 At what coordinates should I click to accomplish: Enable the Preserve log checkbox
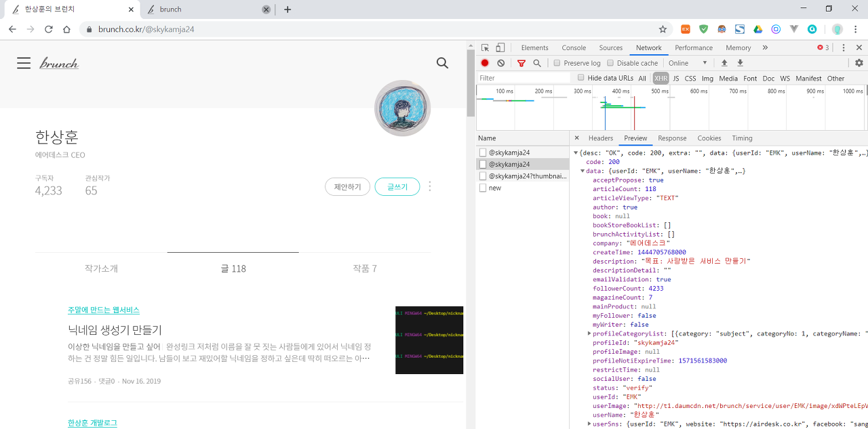[x=557, y=63]
